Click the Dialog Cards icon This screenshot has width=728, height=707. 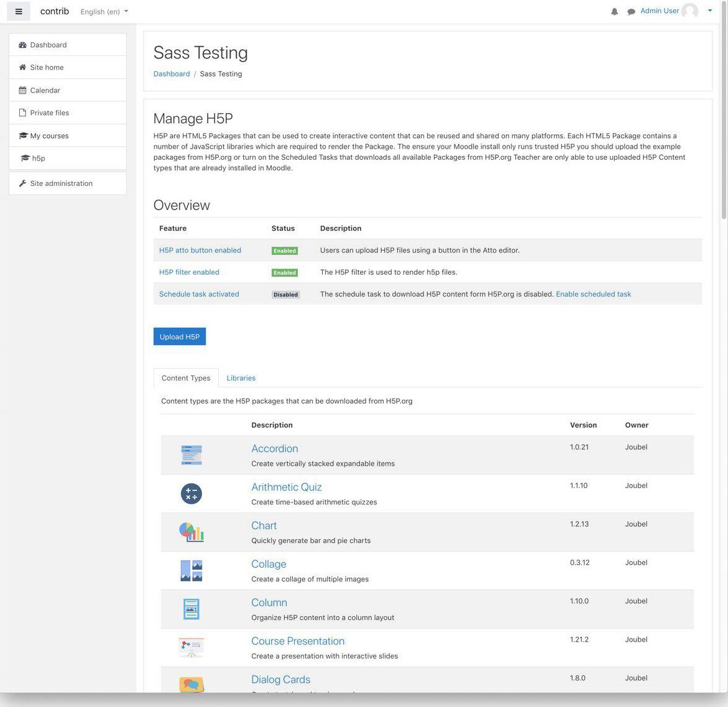pos(191,684)
